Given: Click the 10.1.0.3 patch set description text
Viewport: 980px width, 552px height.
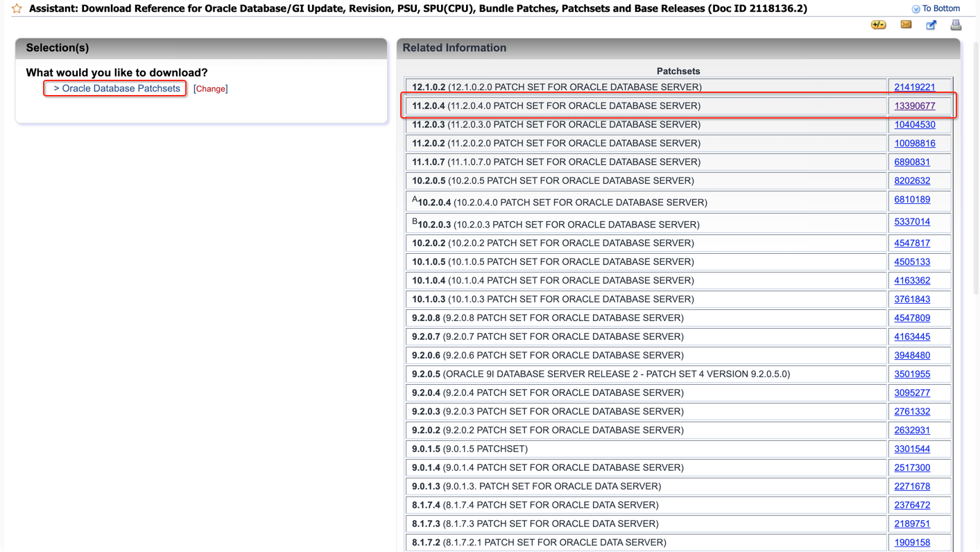Looking at the screenshot, I should tap(553, 299).
